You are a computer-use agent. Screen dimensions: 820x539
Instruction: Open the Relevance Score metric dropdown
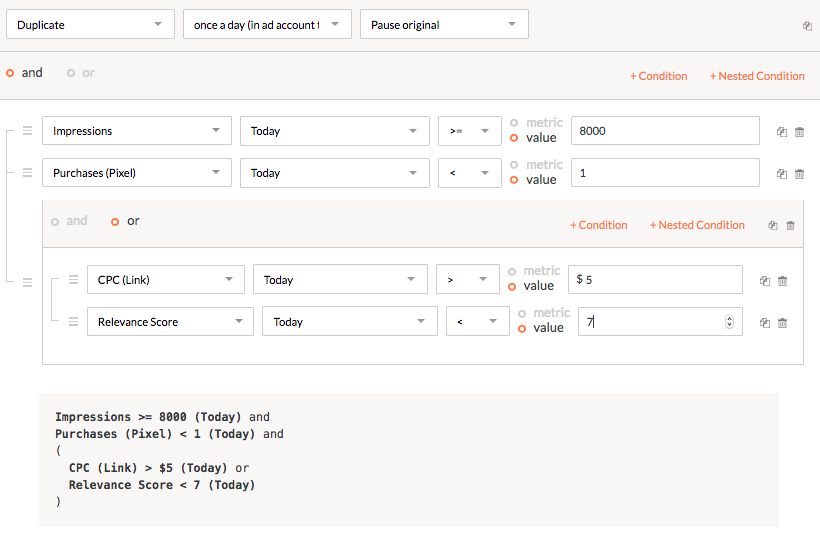pos(169,322)
